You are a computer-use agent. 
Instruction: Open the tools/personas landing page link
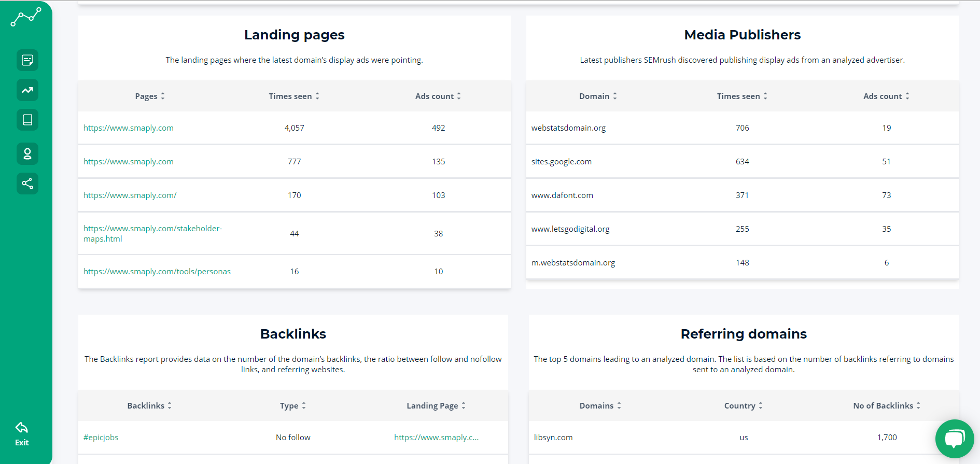pyautogui.click(x=157, y=272)
